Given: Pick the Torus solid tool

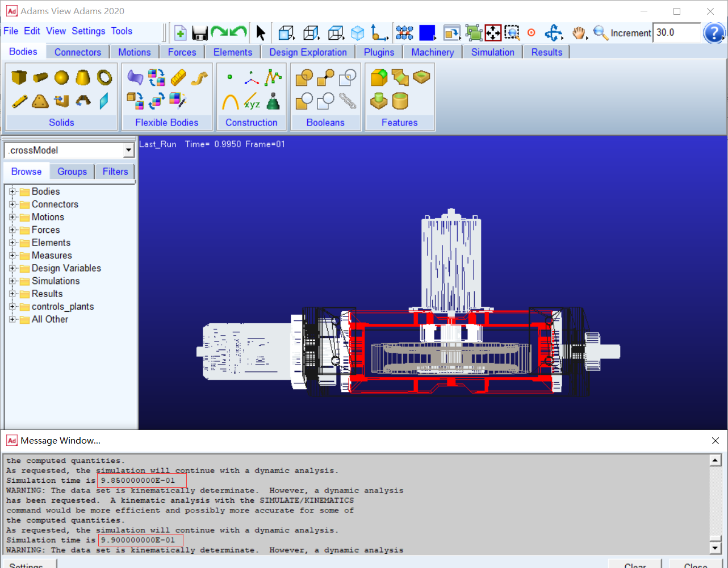Looking at the screenshot, I should (x=104, y=77).
